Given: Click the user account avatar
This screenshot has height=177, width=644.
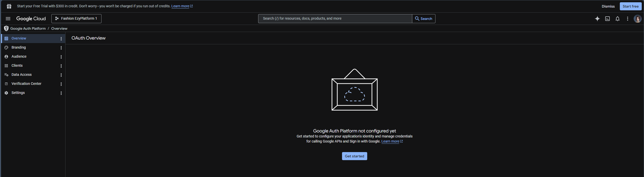Looking at the screenshot, I should point(637,19).
